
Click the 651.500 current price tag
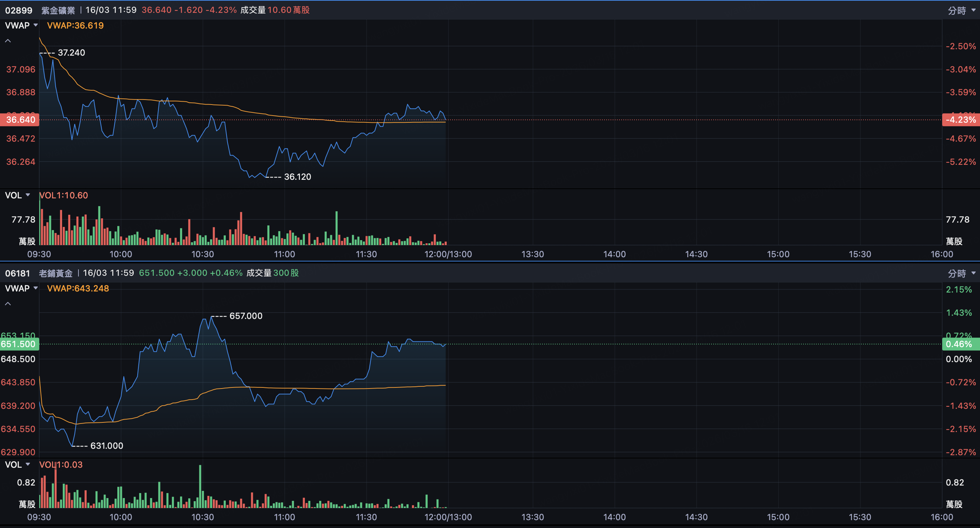(19, 344)
